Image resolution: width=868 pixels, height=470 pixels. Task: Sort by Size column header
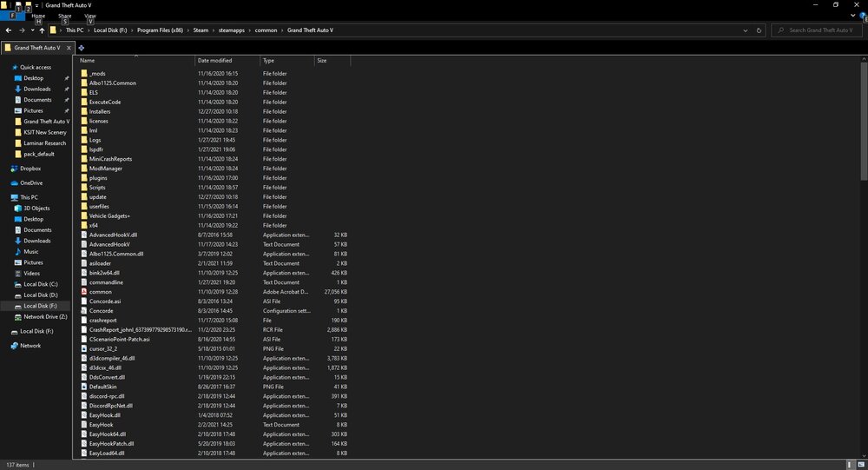click(x=332, y=61)
